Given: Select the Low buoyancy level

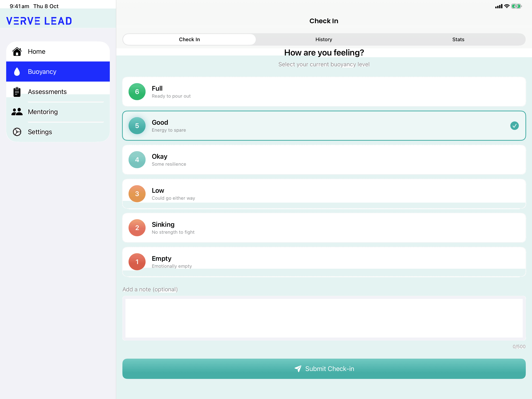Looking at the screenshot, I should click(324, 194).
